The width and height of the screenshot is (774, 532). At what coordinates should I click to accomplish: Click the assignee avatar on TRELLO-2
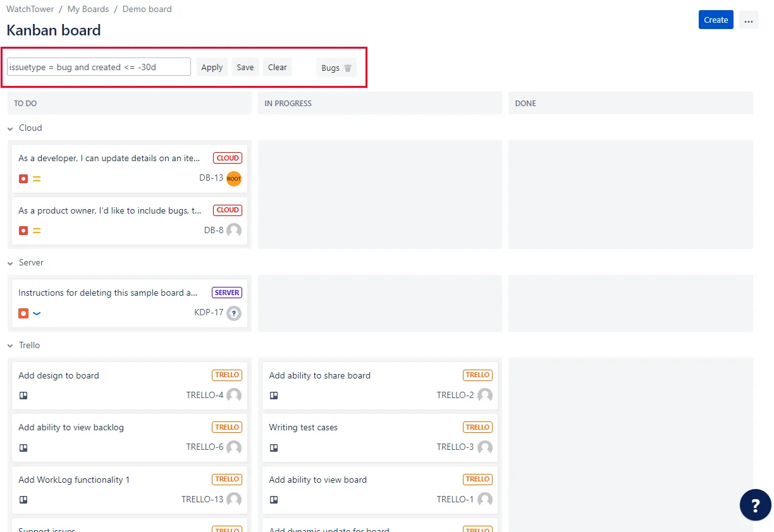coord(485,396)
